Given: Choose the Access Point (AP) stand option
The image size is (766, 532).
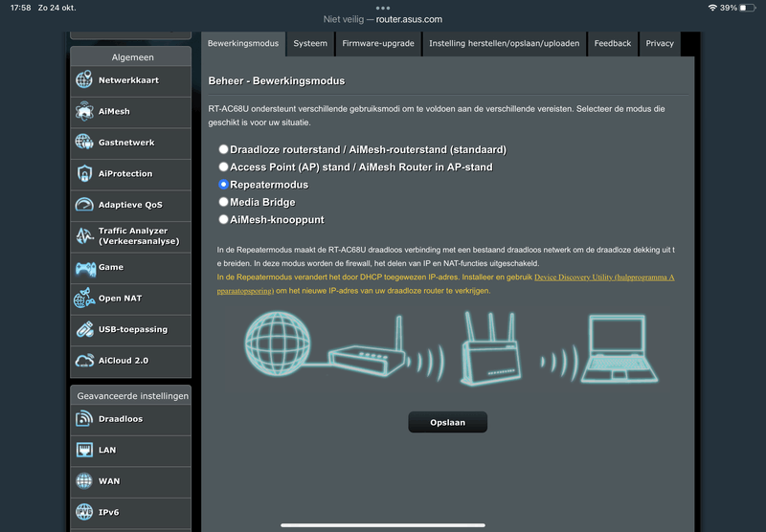Looking at the screenshot, I should [x=223, y=166].
